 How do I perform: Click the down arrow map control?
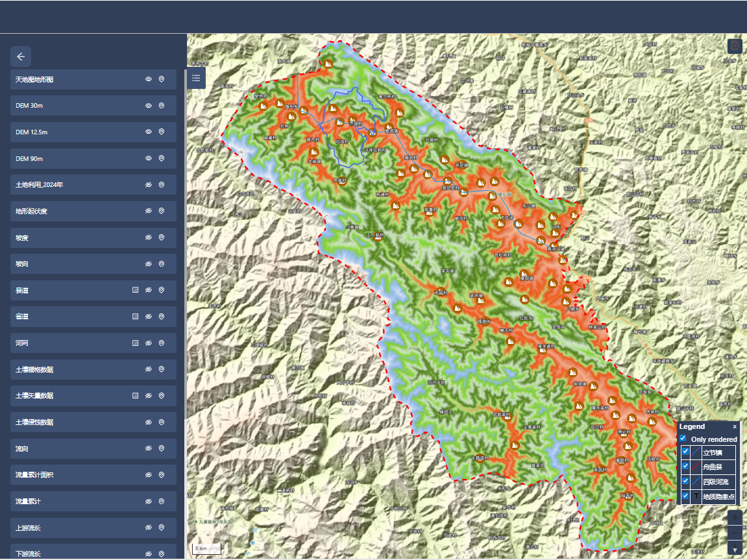click(x=735, y=550)
